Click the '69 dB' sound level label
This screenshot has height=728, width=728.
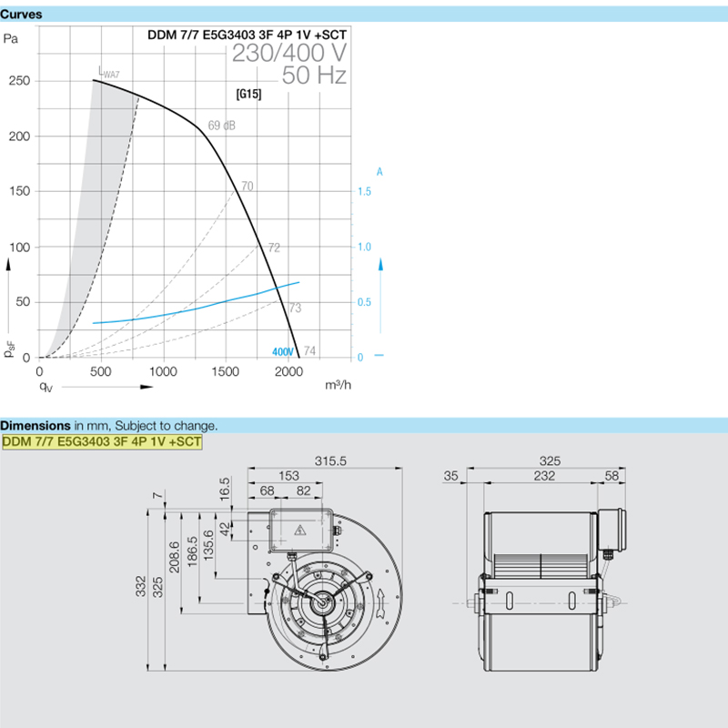(221, 126)
